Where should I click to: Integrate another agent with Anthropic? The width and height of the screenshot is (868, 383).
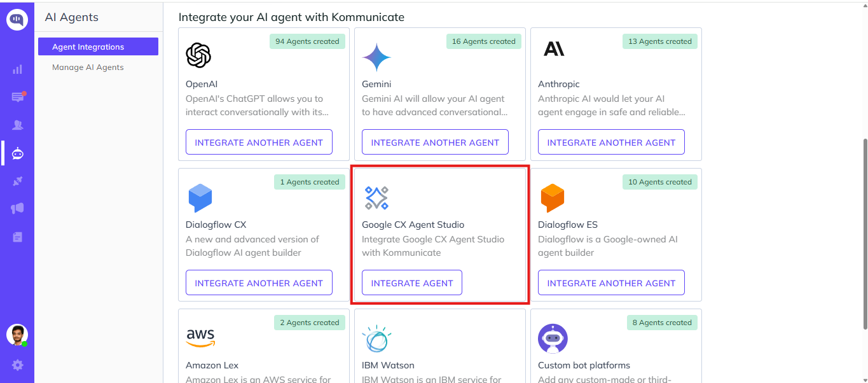point(611,142)
